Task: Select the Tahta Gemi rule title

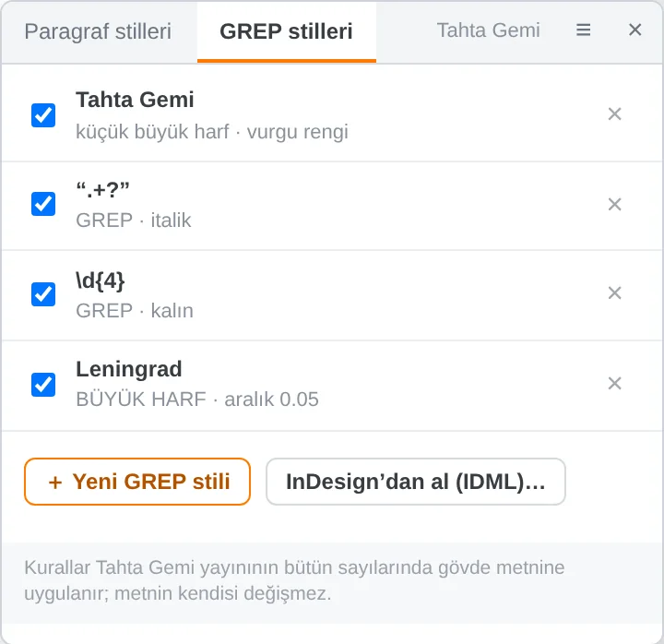Action: (135, 100)
